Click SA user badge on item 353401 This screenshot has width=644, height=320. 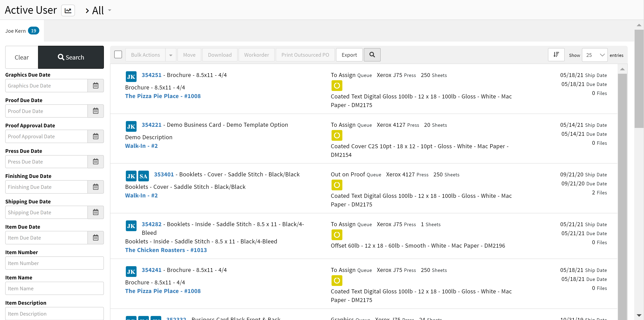[x=143, y=176]
